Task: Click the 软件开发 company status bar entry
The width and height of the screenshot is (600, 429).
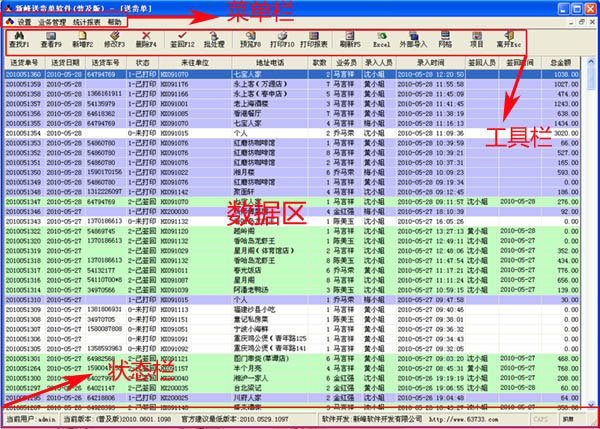Action: tap(372, 419)
